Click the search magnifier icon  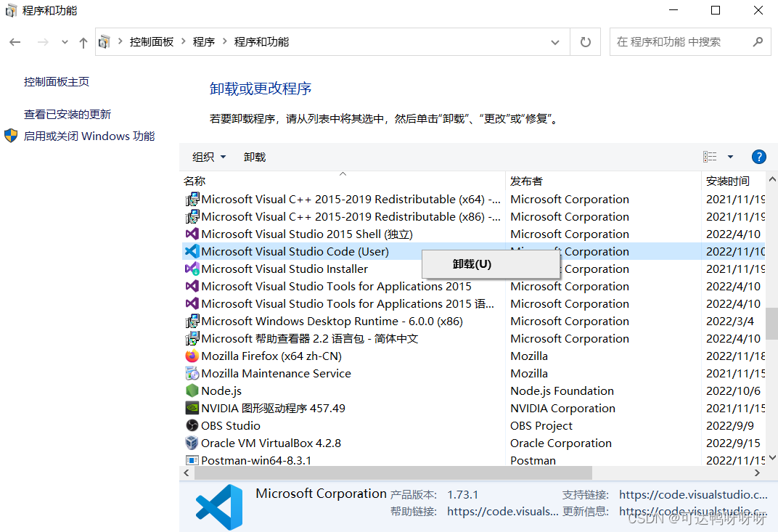[x=758, y=41]
